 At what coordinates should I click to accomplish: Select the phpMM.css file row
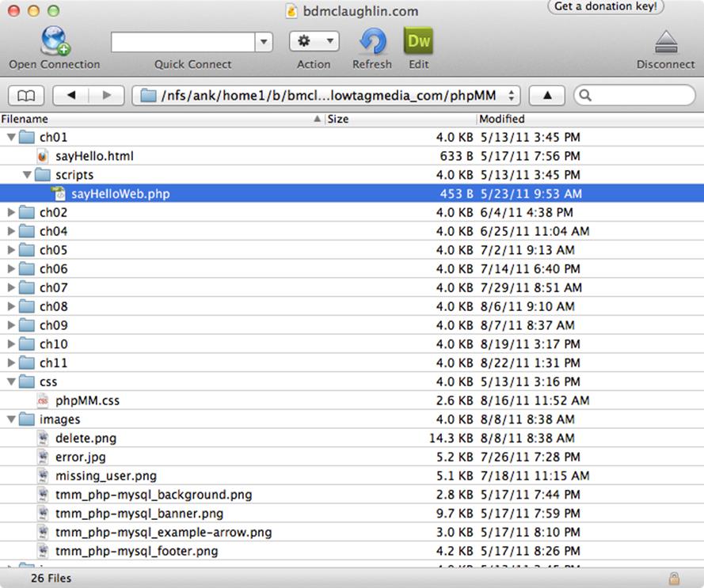352,400
